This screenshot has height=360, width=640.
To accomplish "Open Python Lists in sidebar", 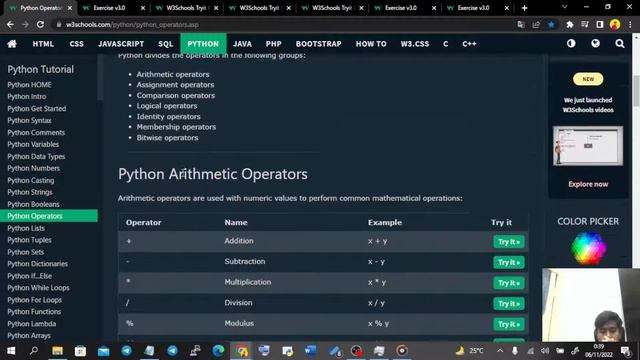I will click(x=26, y=228).
